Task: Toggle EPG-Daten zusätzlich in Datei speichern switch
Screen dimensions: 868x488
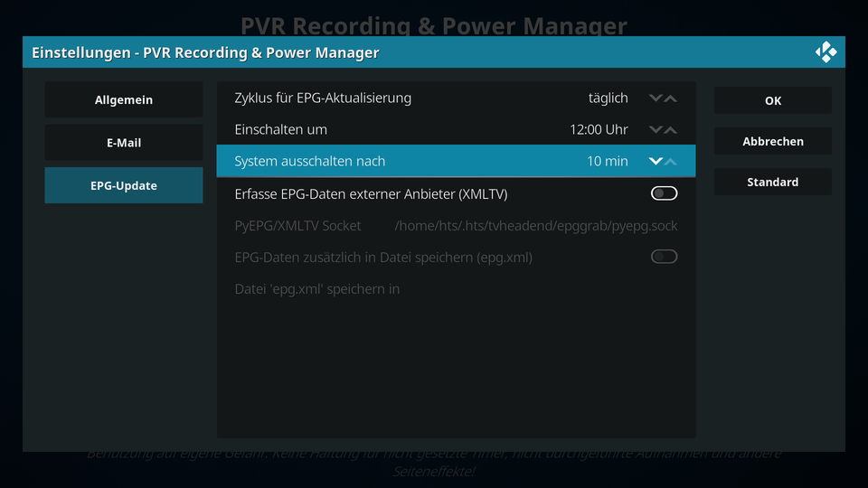Action: [x=664, y=257]
